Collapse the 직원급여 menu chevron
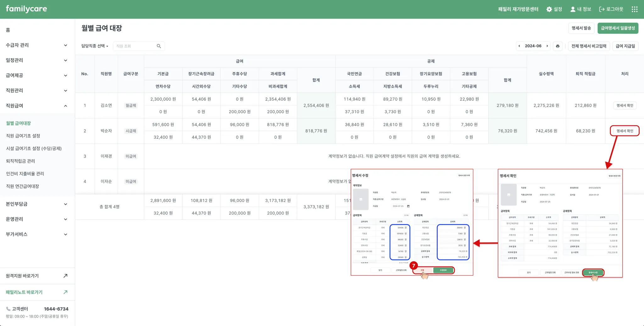Viewport: 644px width, 326px height. [x=65, y=106]
